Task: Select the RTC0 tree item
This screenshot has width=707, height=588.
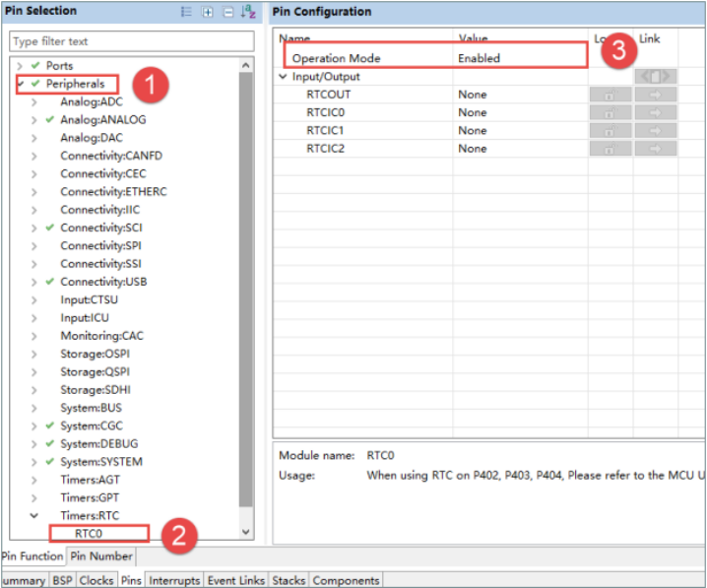Action: point(89,534)
